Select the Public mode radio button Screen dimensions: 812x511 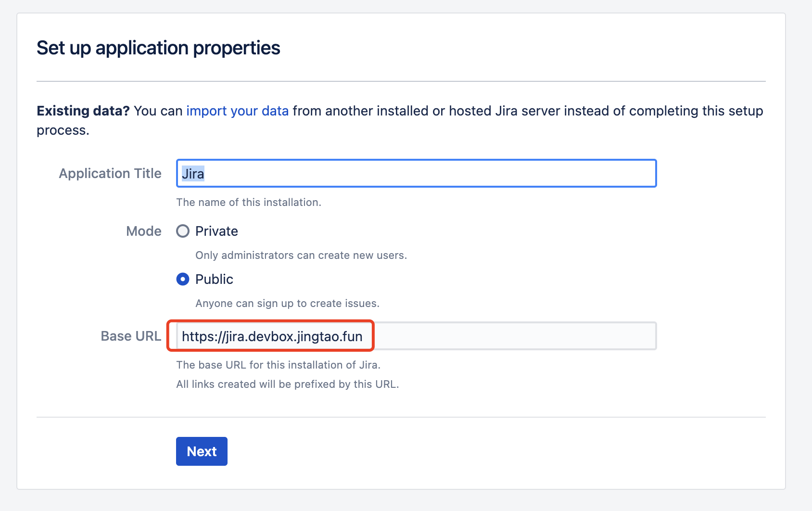(x=183, y=280)
